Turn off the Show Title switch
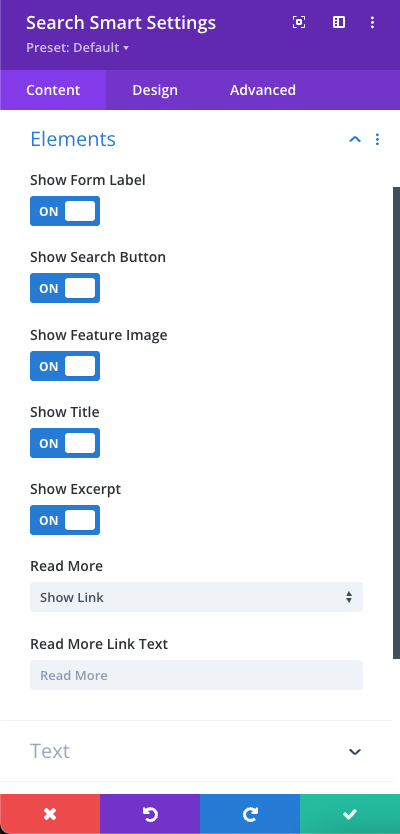Viewport: 400px width, 834px height. coord(65,443)
